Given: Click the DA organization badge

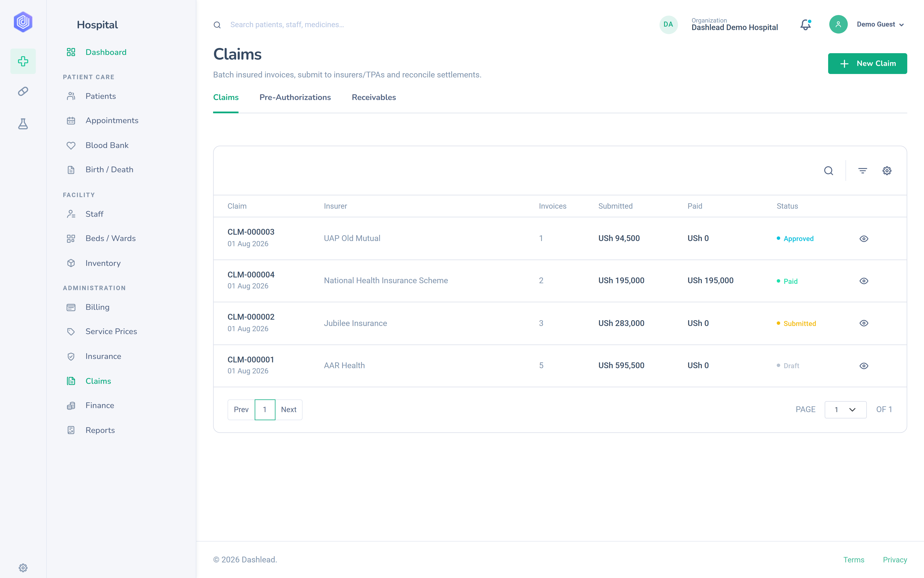Looking at the screenshot, I should coord(668,24).
